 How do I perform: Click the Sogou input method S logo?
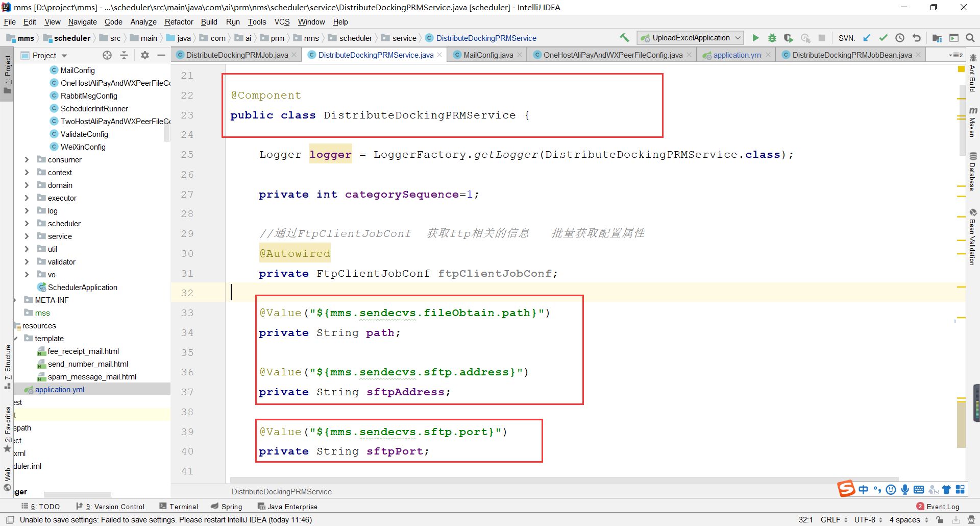pyautogui.click(x=846, y=489)
